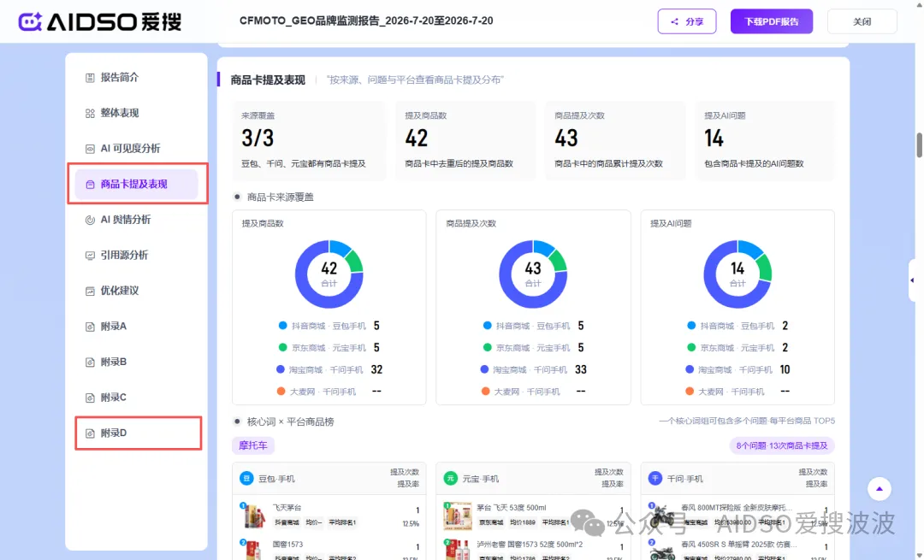The image size is (924, 560).
Task: Open 附录B in sidebar
Action: (137, 362)
